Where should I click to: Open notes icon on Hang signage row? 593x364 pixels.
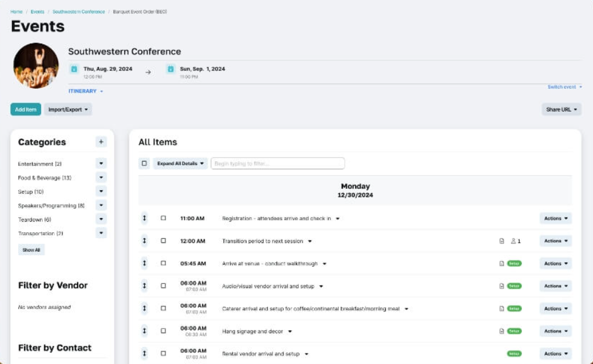pyautogui.click(x=501, y=331)
